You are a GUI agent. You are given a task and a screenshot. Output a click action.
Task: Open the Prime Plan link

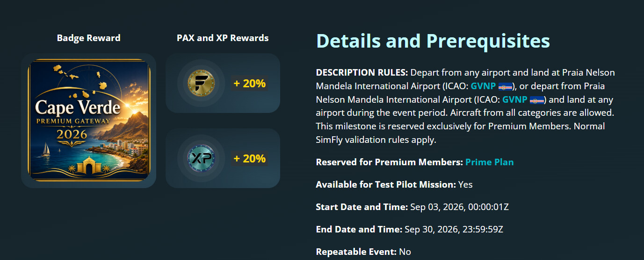[x=489, y=162]
